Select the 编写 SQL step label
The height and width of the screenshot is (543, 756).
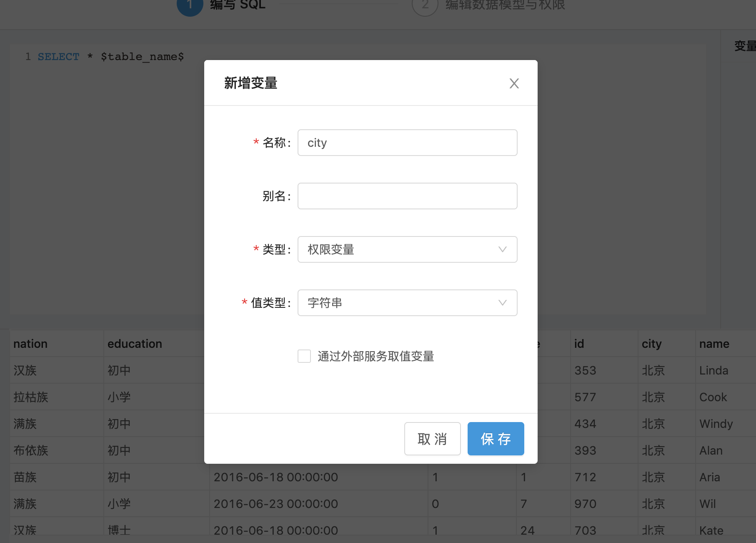tap(238, 5)
